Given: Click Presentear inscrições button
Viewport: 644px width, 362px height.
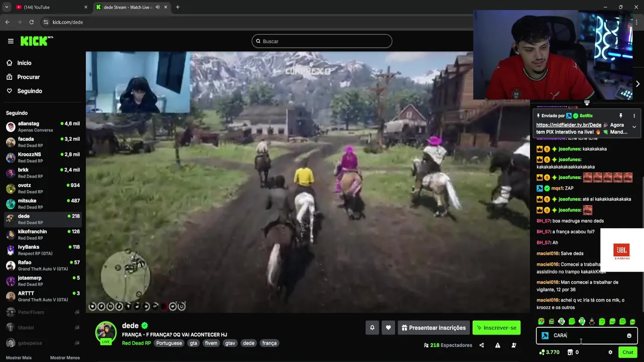Looking at the screenshot, I should point(434,328).
